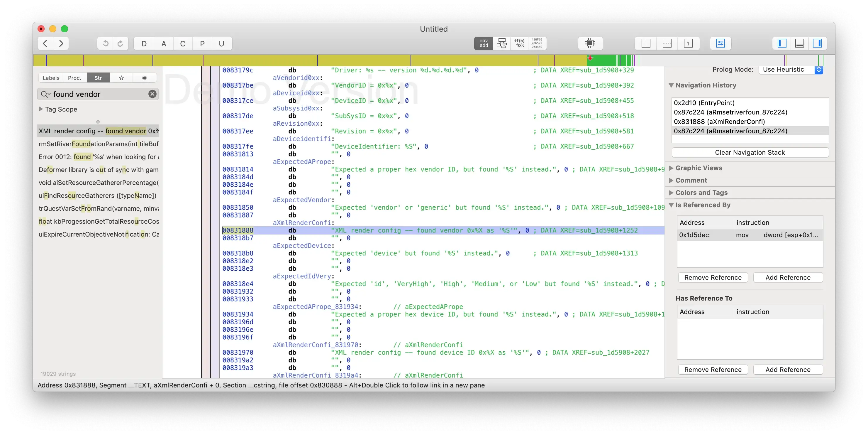Screen dimensions: 868x435
Task: Mark as ASCII with A button
Action: (163, 43)
